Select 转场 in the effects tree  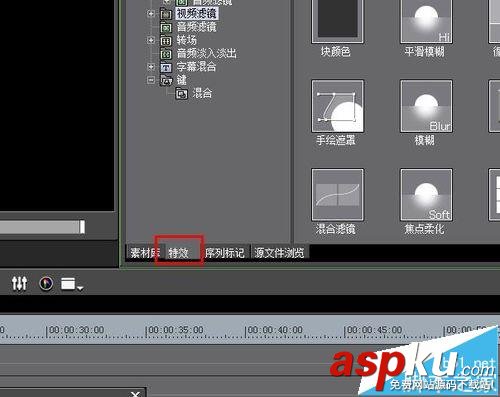click(x=187, y=40)
